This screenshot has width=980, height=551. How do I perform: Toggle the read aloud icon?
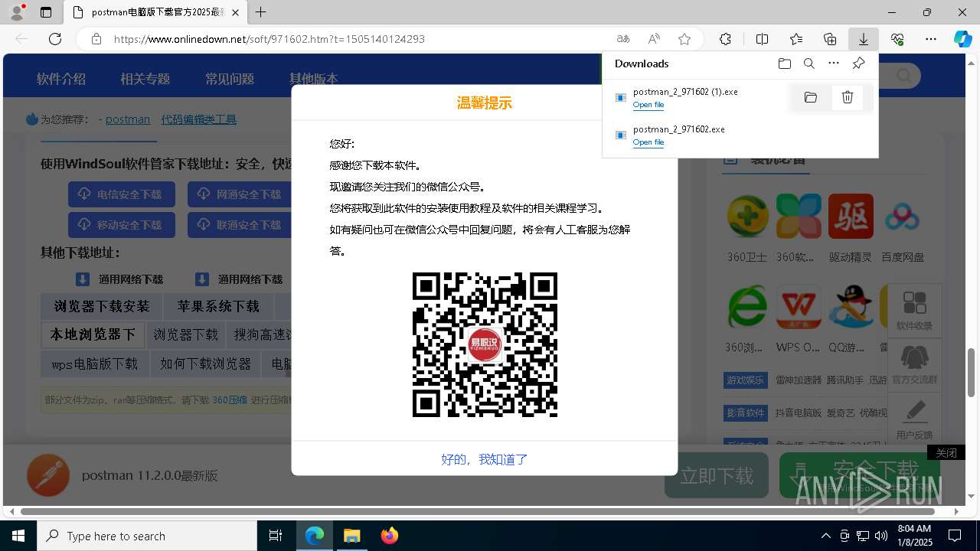(x=654, y=39)
